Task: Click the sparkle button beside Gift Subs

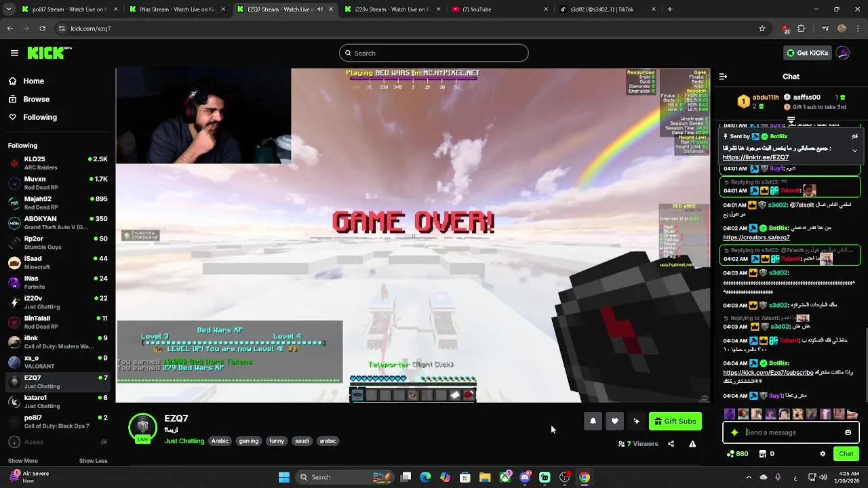Action: pos(636,422)
